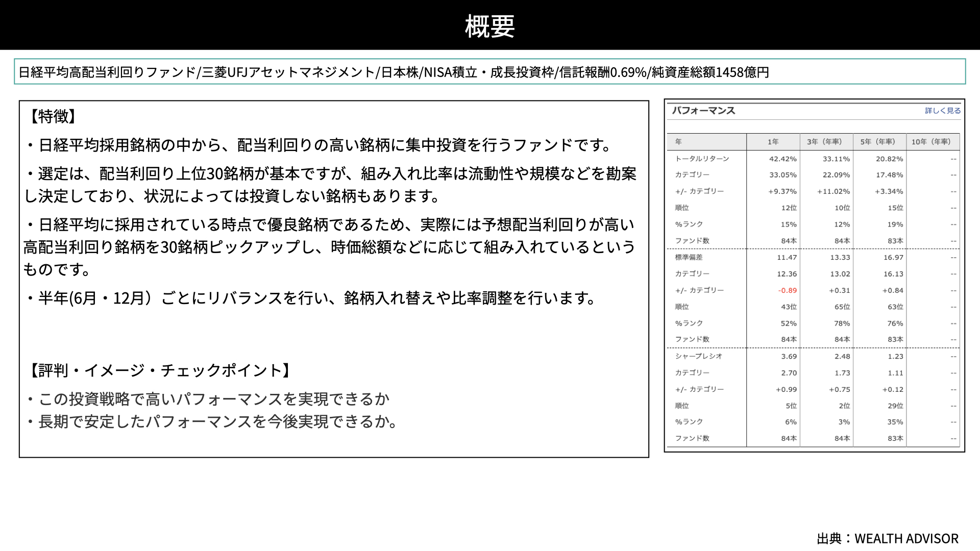
Task: Click the bullet starting 選定は、配当利回り上位30銘柄
Action: tap(330, 185)
